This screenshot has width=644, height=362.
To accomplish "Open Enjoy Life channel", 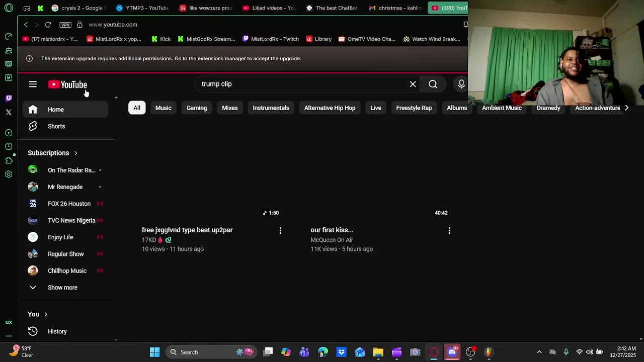I will point(65,237).
